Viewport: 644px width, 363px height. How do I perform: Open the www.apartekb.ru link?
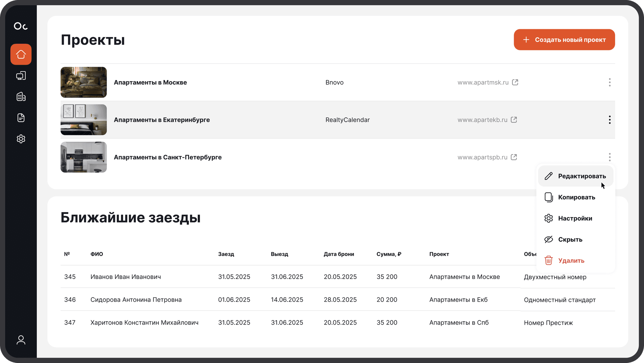482,120
